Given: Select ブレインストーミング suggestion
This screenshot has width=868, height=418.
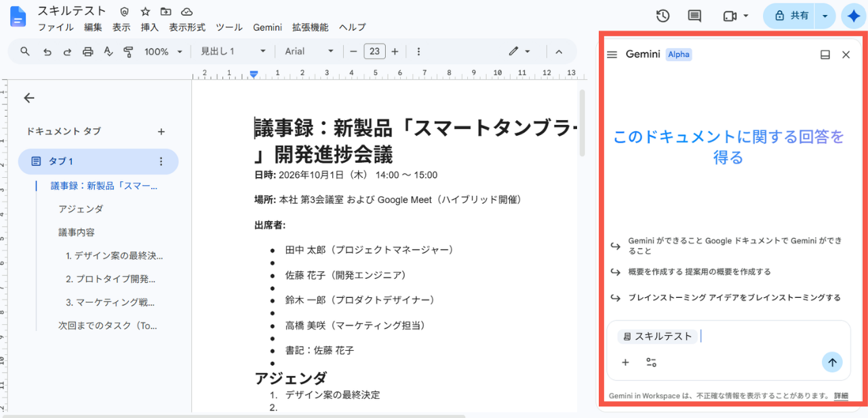Looking at the screenshot, I should click(x=726, y=298).
